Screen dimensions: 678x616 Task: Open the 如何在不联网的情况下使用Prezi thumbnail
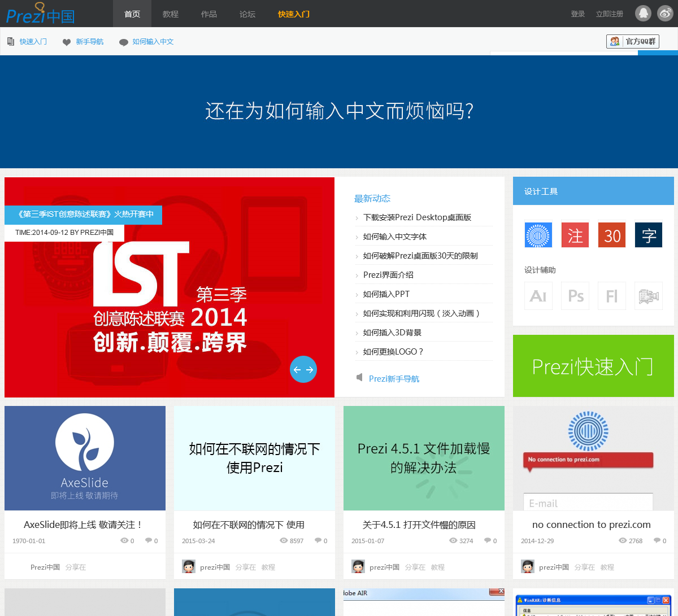(x=254, y=458)
